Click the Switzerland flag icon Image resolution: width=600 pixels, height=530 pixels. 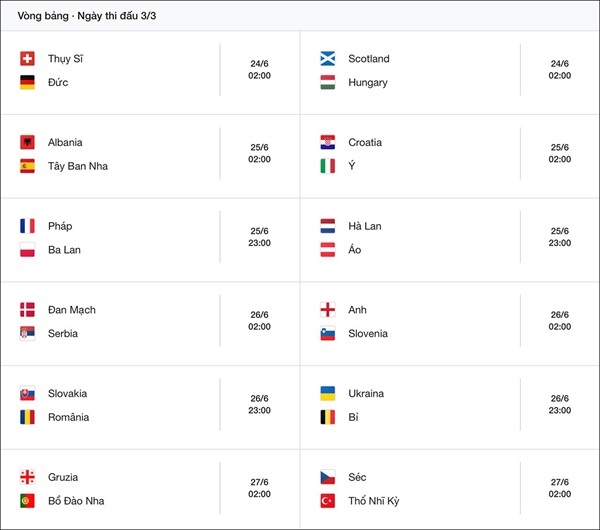[x=27, y=59]
